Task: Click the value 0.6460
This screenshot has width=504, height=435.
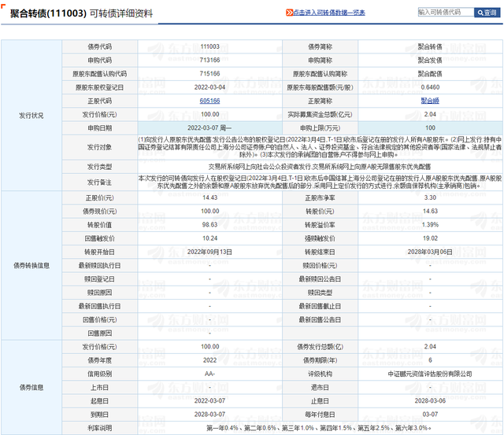Action: pos(430,87)
